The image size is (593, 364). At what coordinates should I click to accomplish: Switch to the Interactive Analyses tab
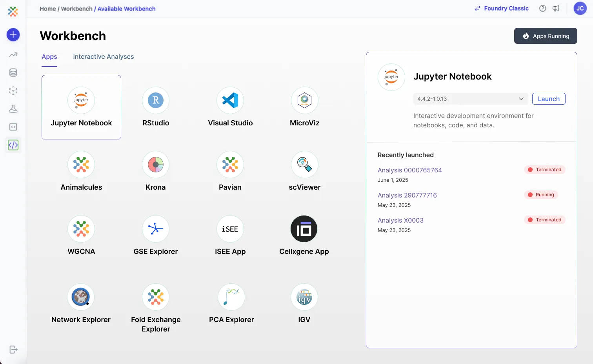pos(104,57)
